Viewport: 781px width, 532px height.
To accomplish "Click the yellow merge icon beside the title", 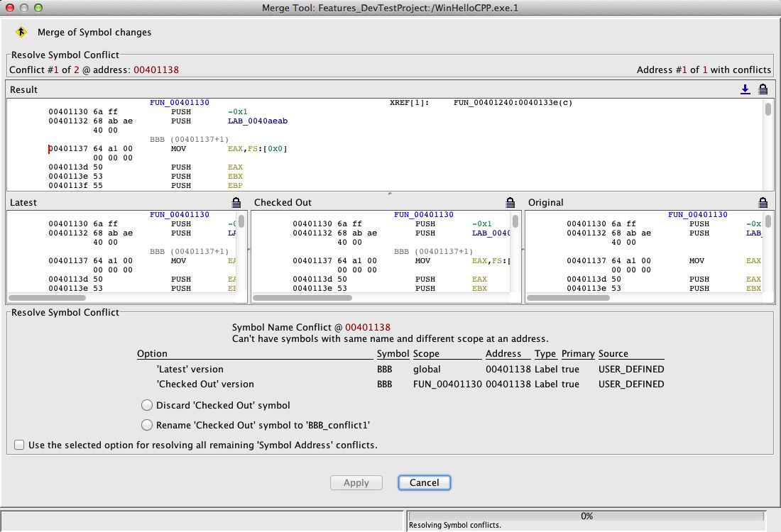I will coord(21,32).
